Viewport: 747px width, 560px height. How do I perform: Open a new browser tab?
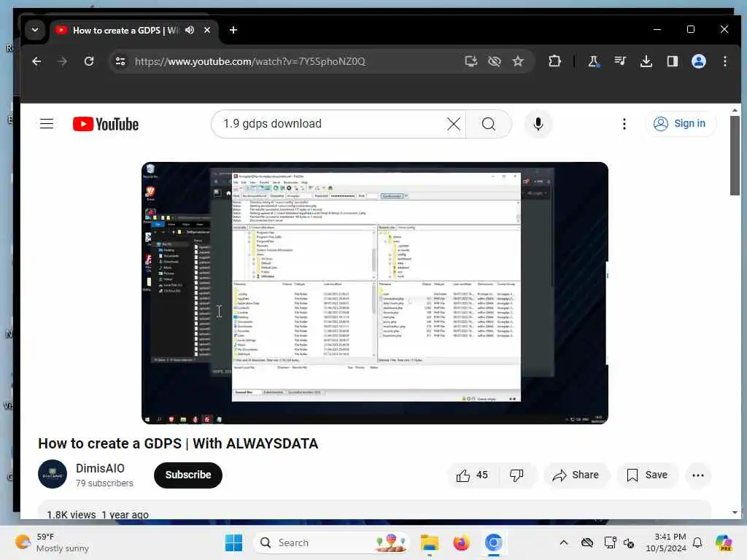(x=233, y=30)
